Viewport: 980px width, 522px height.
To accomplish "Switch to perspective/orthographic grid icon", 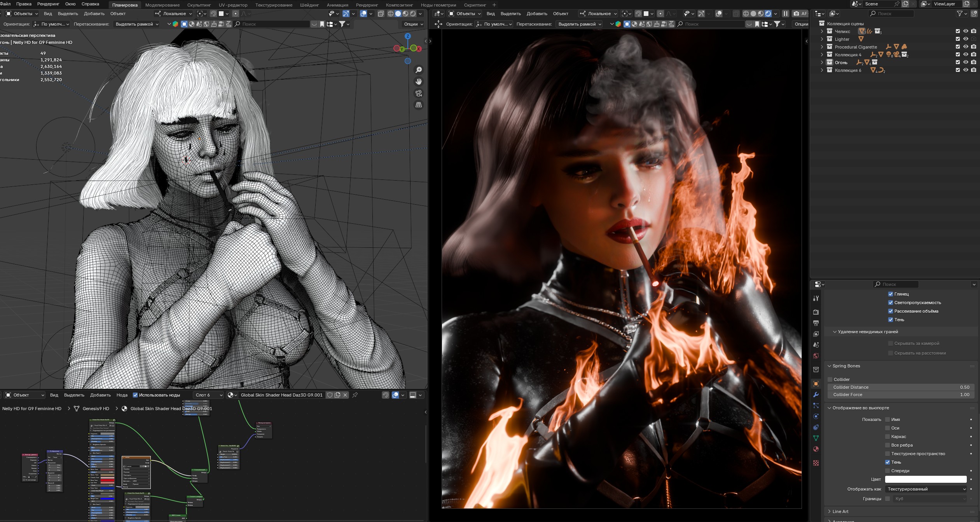I will [419, 105].
